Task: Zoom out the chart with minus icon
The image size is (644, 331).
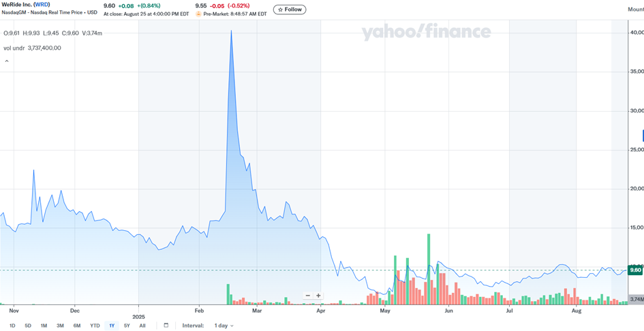Action: click(308, 296)
